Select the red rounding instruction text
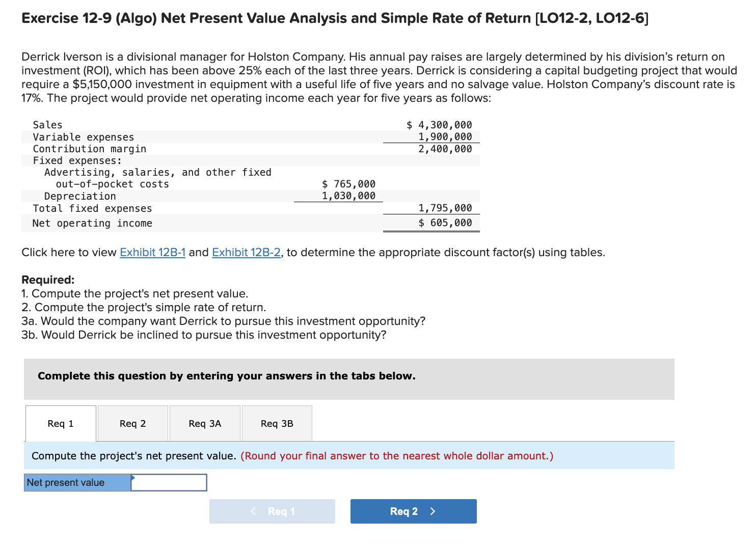This screenshot has width=756, height=547. click(396, 456)
